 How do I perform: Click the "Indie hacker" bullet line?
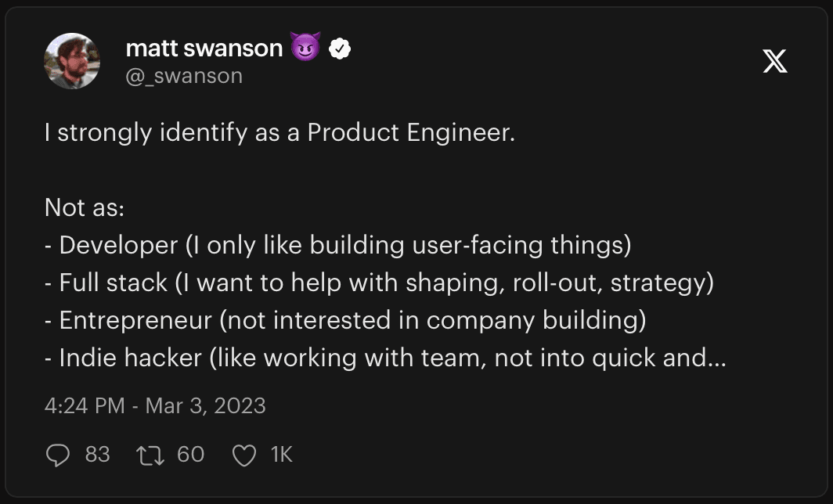point(376,358)
